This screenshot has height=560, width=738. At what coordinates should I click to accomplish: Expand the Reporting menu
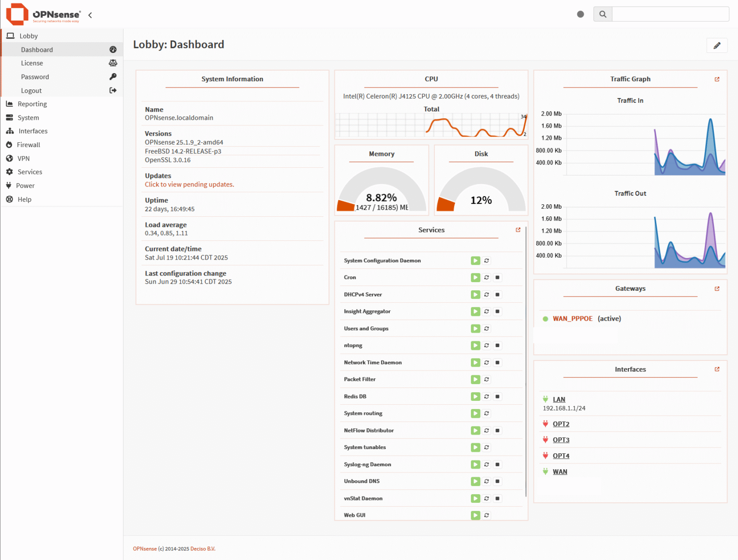click(32, 104)
